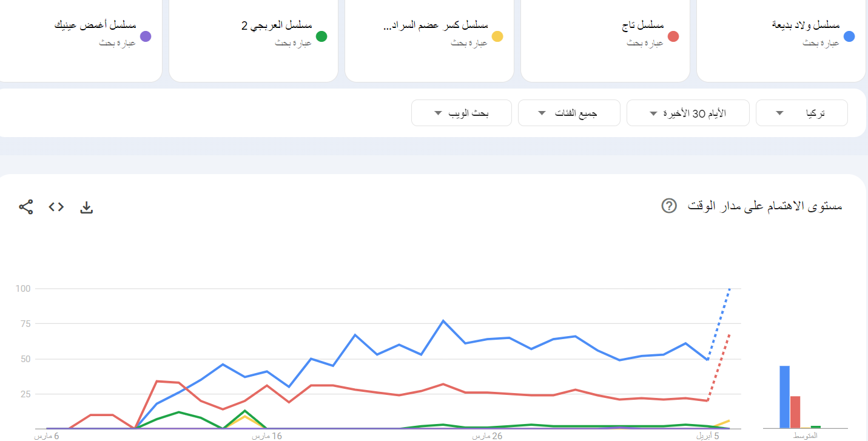Select the مسلسل ولاد بديعة term card
This screenshot has height=441, width=868.
[x=781, y=39]
